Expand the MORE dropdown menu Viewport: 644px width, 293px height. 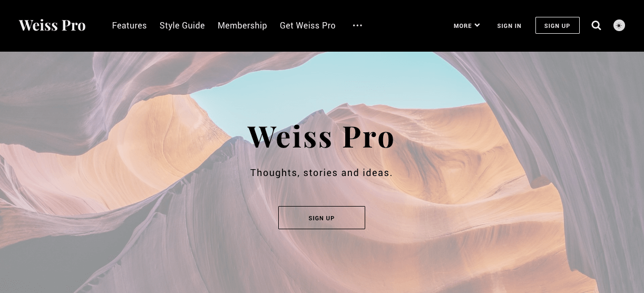pyautogui.click(x=466, y=25)
